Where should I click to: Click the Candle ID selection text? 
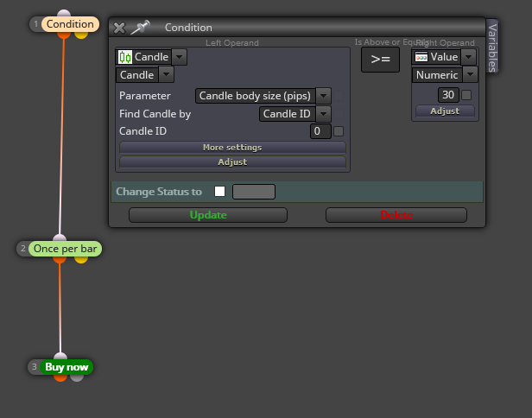(287, 114)
